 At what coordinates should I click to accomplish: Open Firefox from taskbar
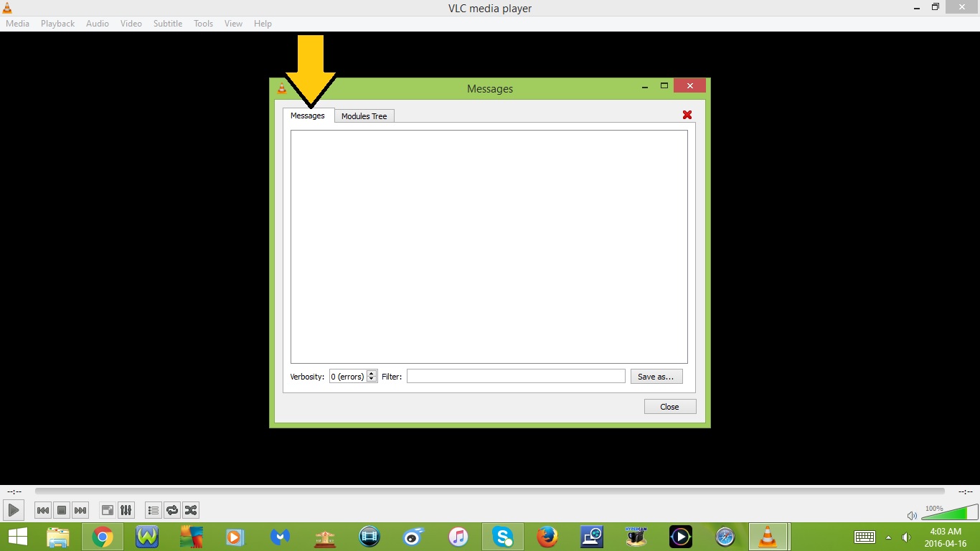click(547, 537)
